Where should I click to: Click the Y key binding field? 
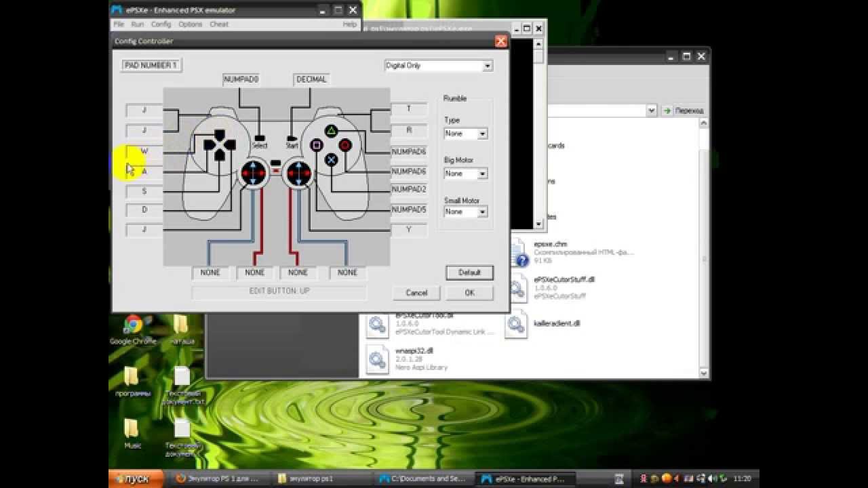point(409,230)
